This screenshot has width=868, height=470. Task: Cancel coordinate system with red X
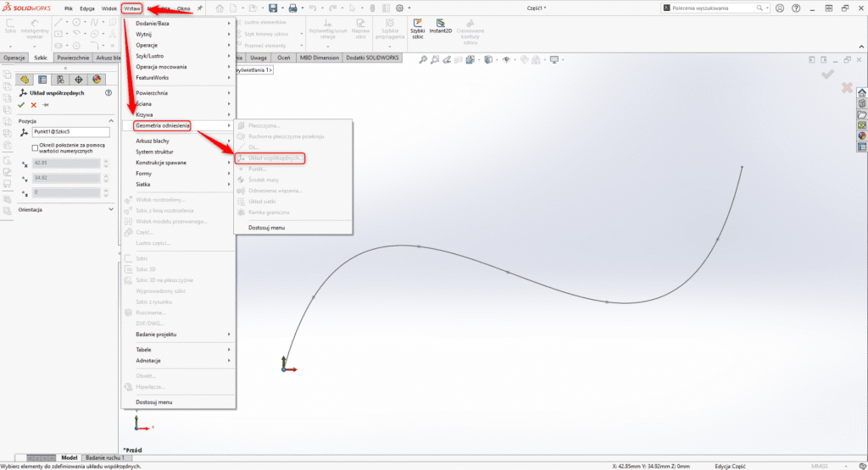coord(34,105)
